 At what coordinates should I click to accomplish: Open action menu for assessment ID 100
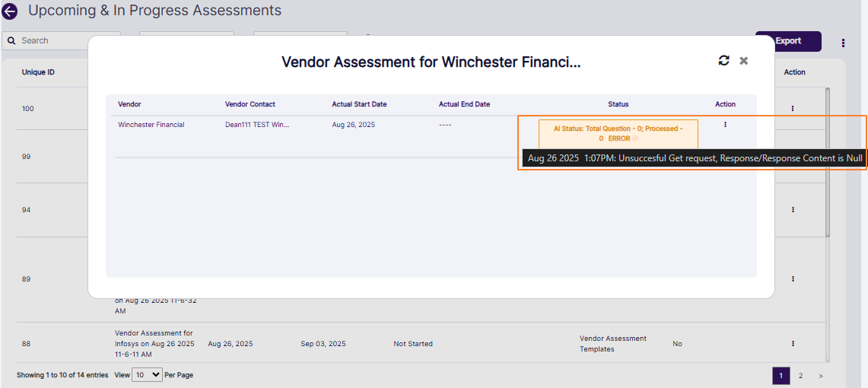pos(793,109)
